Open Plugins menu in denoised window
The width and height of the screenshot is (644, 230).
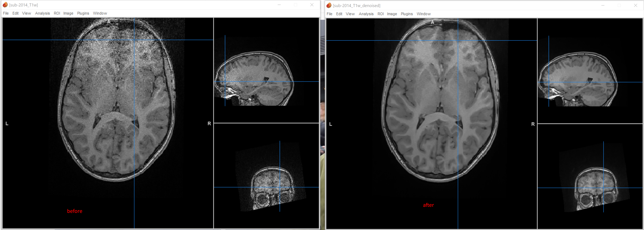click(407, 14)
